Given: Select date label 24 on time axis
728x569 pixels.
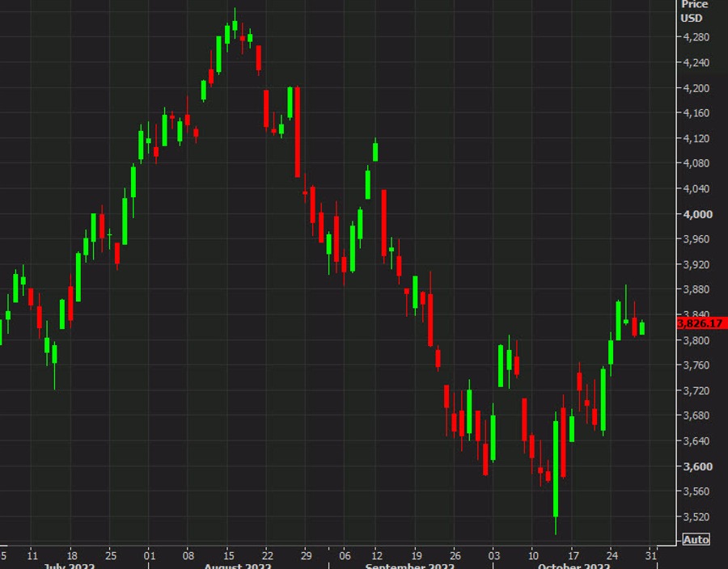Looking at the screenshot, I should [x=612, y=555].
